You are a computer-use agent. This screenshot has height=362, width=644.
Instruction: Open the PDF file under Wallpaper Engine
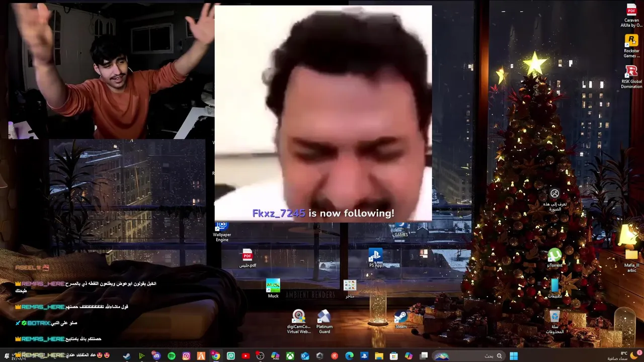(247, 258)
